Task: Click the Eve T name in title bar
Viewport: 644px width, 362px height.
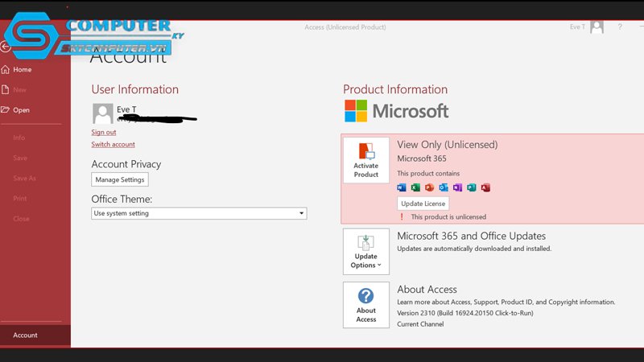Action: point(577,27)
